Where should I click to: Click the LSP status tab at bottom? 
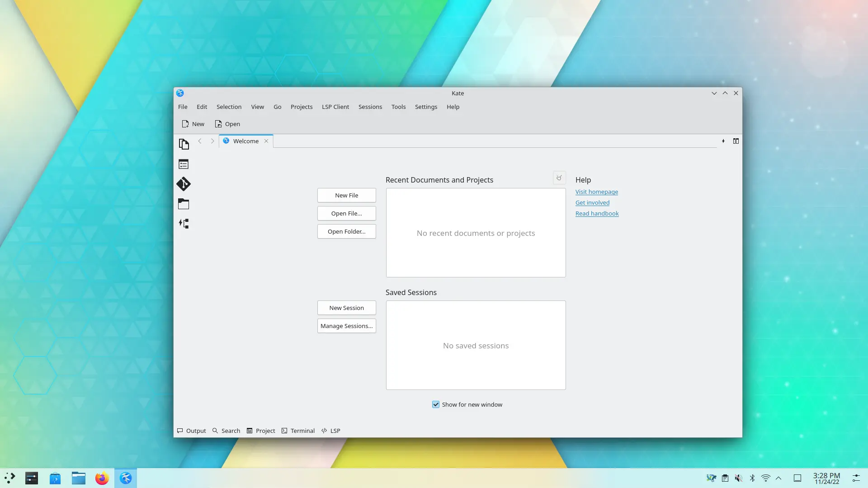pyautogui.click(x=331, y=430)
